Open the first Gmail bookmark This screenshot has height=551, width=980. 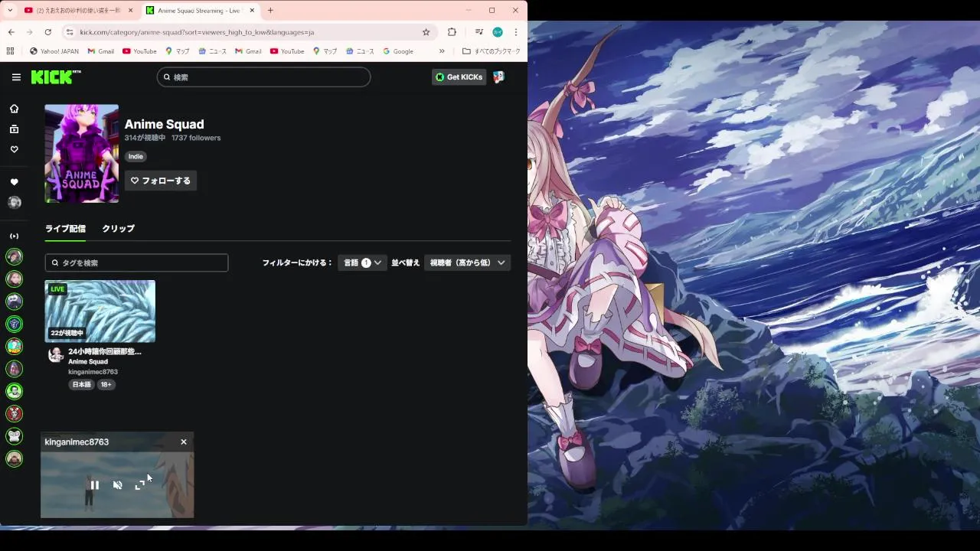[100, 51]
